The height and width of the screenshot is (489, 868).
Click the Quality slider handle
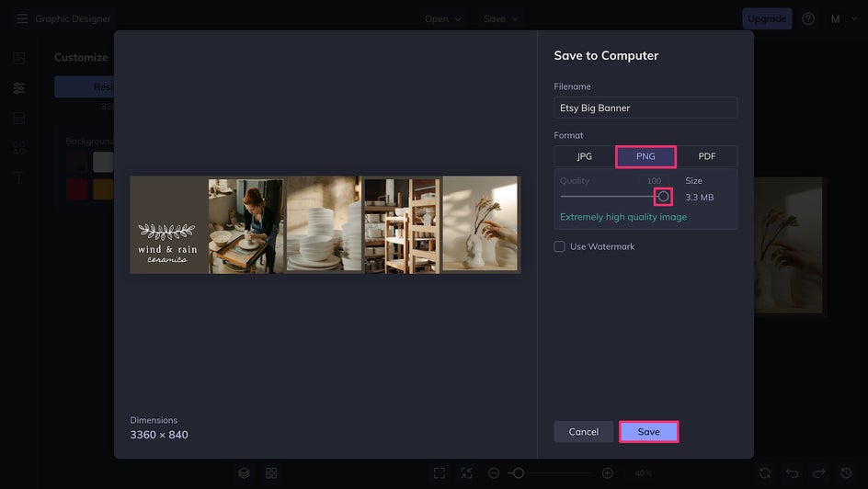[x=663, y=197]
